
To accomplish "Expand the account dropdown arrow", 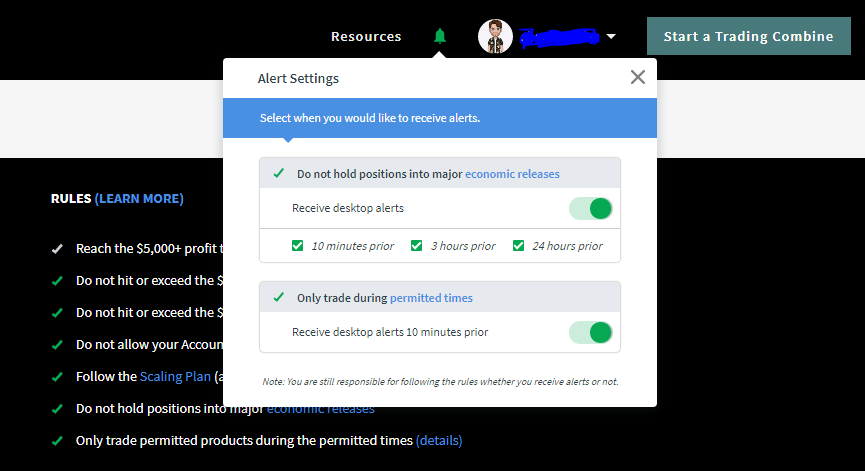I will [611, 36].
